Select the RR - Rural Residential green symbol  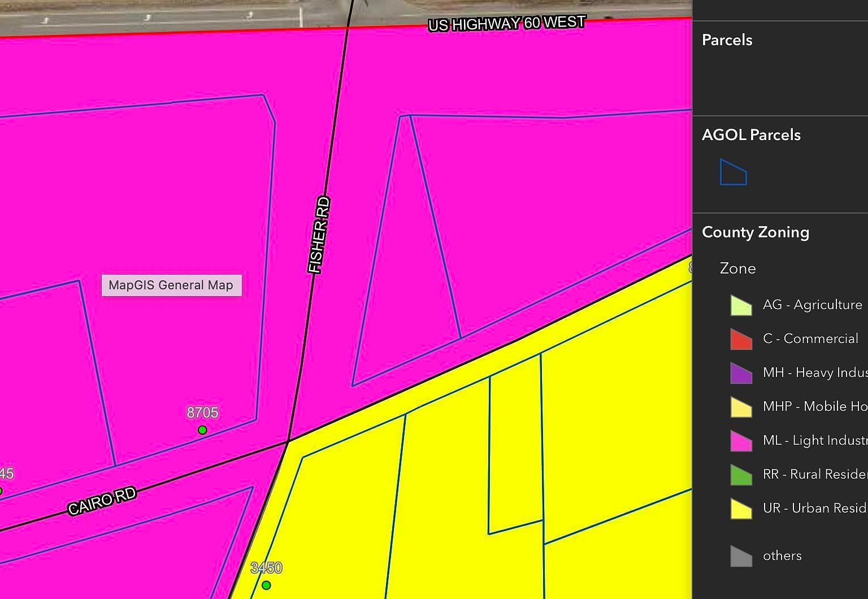click(741, 474)
